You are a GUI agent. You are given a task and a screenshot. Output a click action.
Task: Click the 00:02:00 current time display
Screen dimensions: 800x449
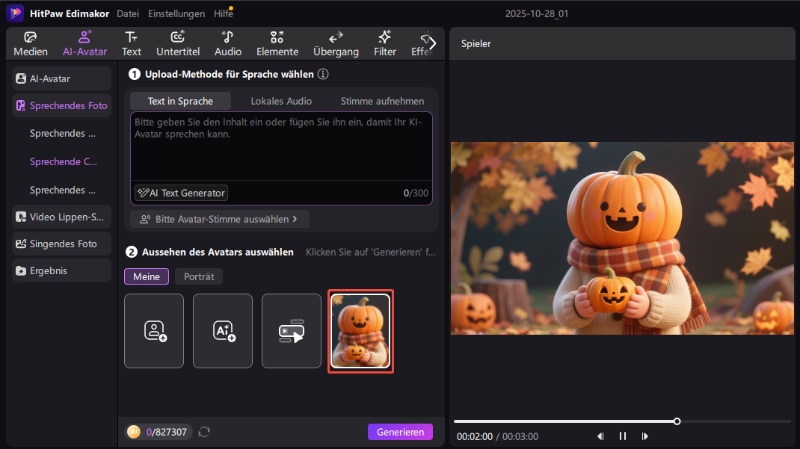pos(474,437)
